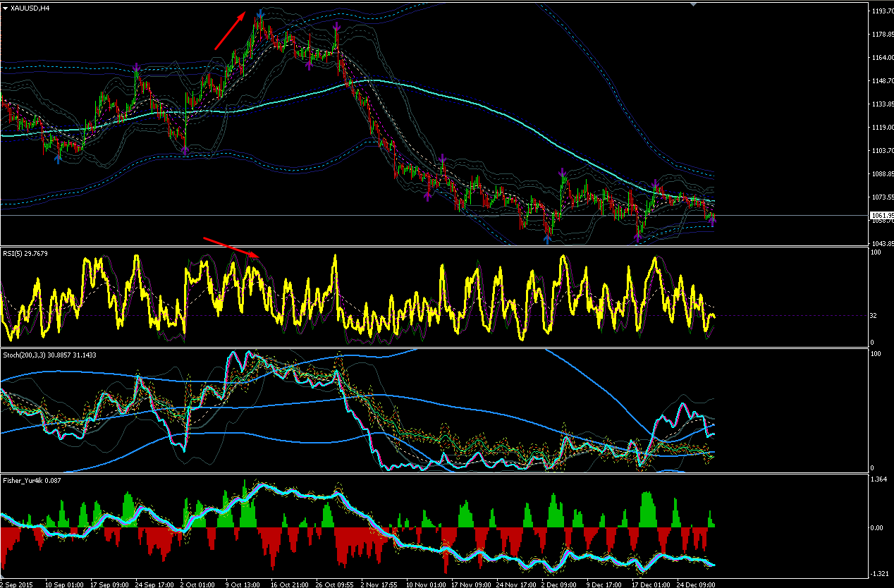Open the XAUUSD,H4 chart title dropdown triangle

point(5,8)
